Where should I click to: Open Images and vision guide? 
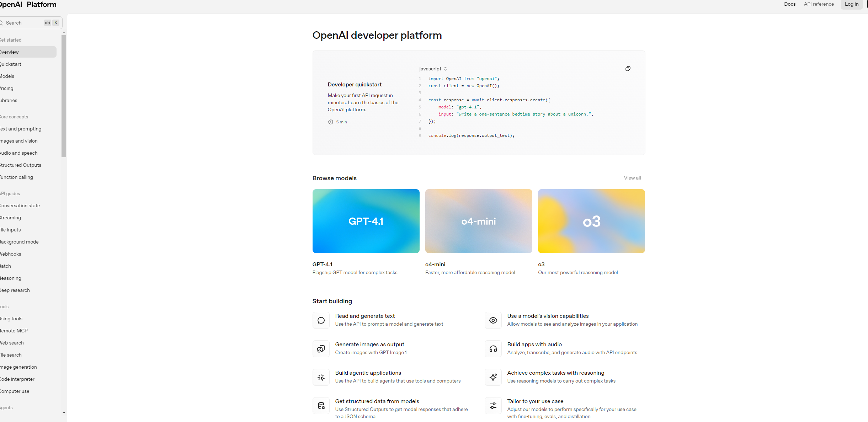tap(28, 141)
